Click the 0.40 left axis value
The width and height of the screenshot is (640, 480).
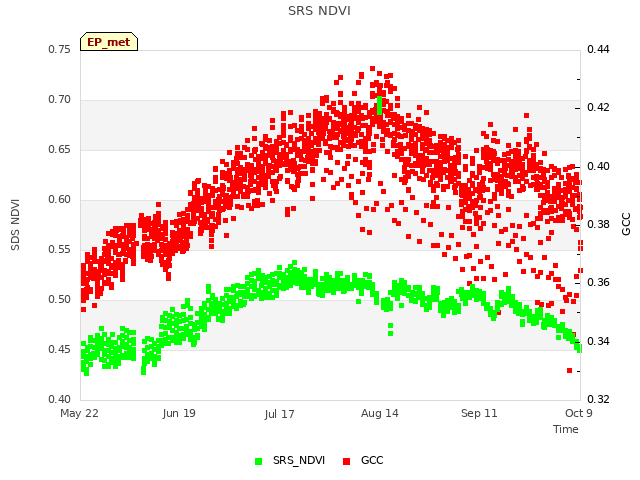pyautogui.click(x=60, y=399)
